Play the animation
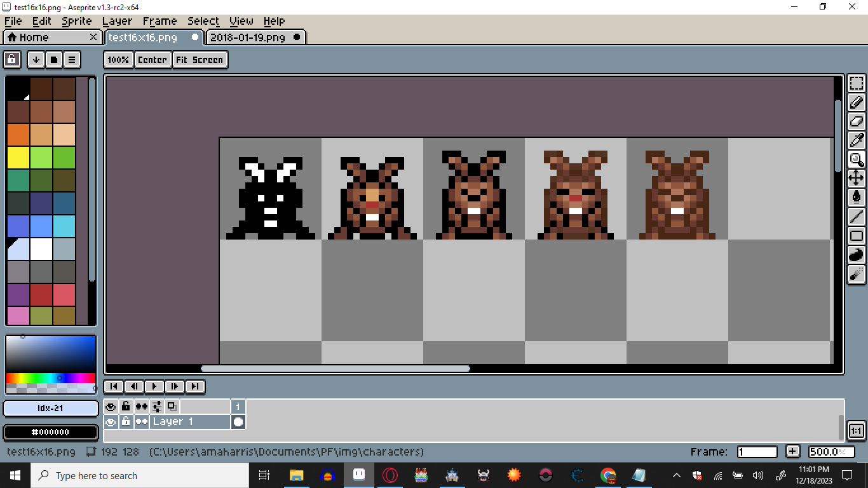The image size is (868, 488). (154, 386)
